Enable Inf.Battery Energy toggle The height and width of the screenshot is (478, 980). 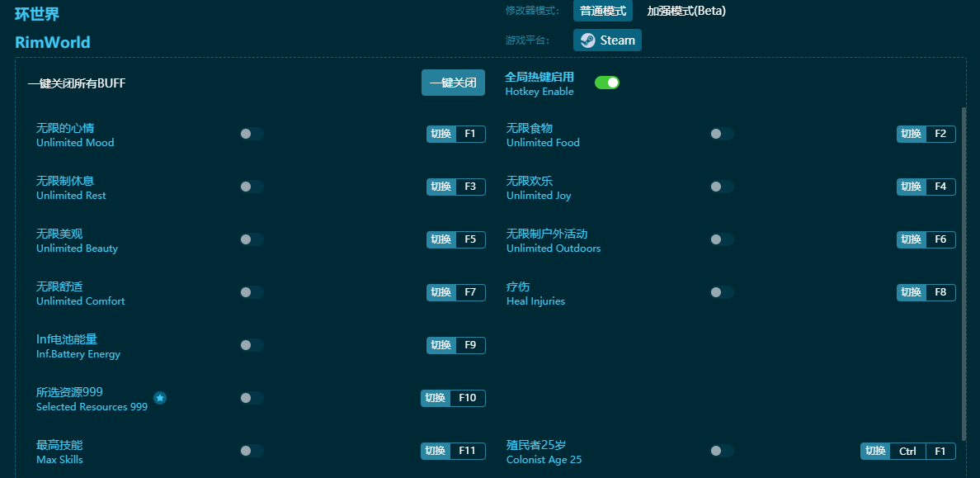pos(252,345)
